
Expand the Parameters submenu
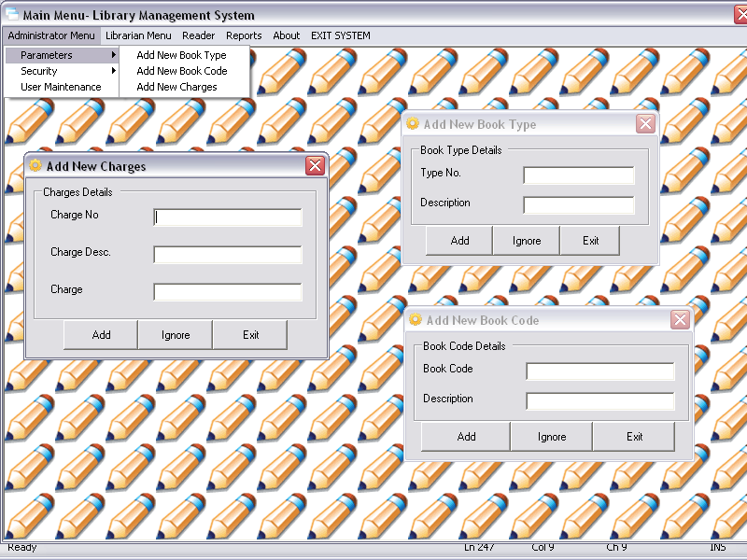click(62, 55)
